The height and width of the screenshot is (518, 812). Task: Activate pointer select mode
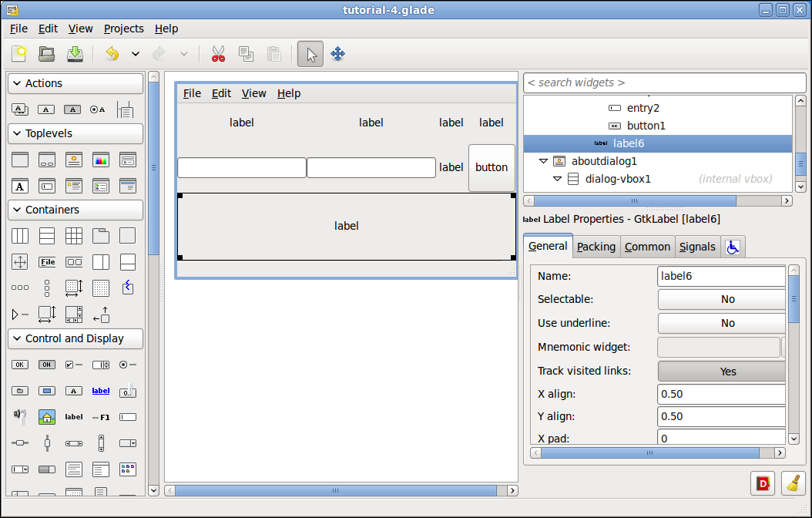(310, 54)
